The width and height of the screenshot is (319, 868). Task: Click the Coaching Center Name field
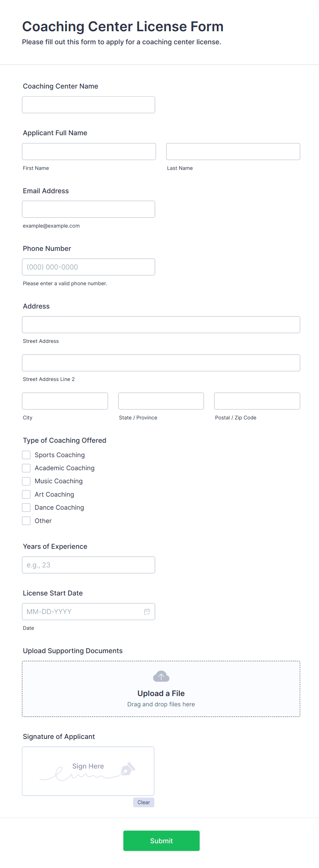[x=88, y=105]
